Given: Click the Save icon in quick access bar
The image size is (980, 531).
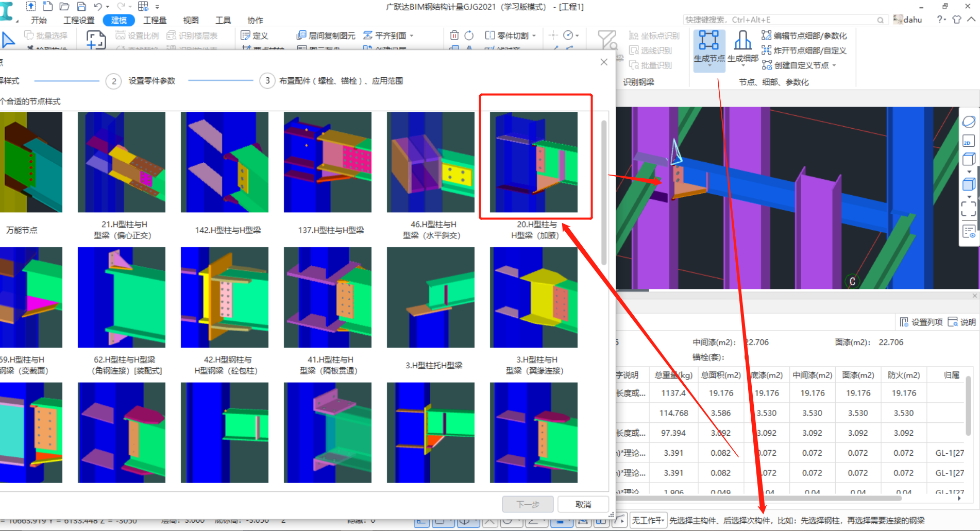Looking at the screenshot, I should (81, 6).
